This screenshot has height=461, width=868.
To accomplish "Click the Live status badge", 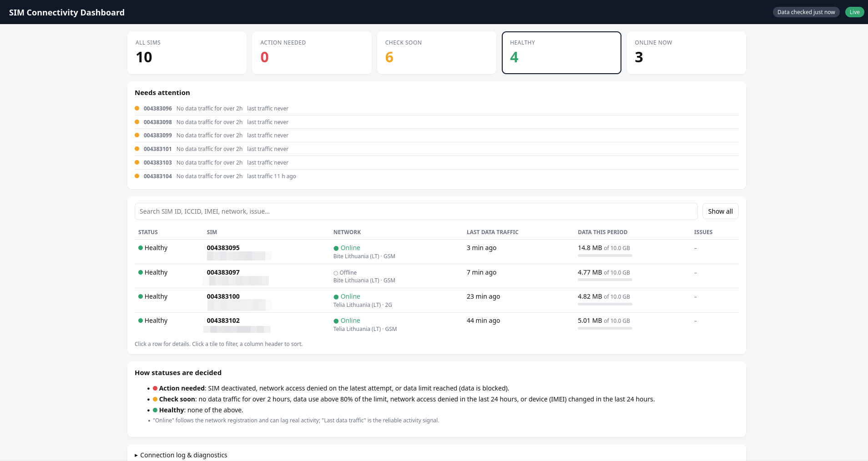I will [x=855, y=12].
